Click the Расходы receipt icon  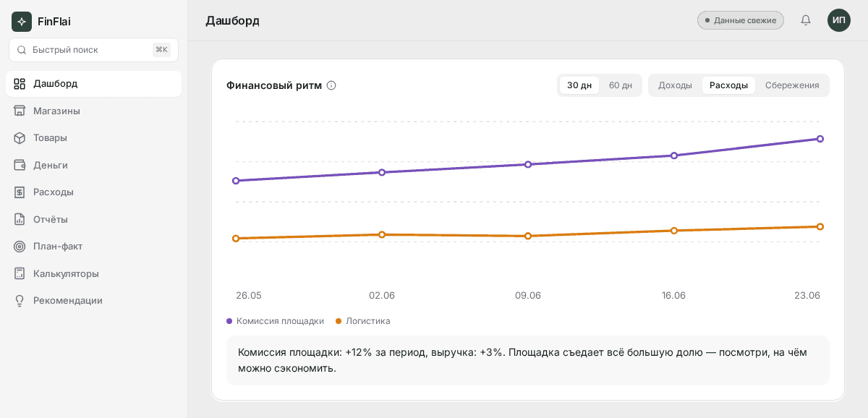(x=20, y=192)
